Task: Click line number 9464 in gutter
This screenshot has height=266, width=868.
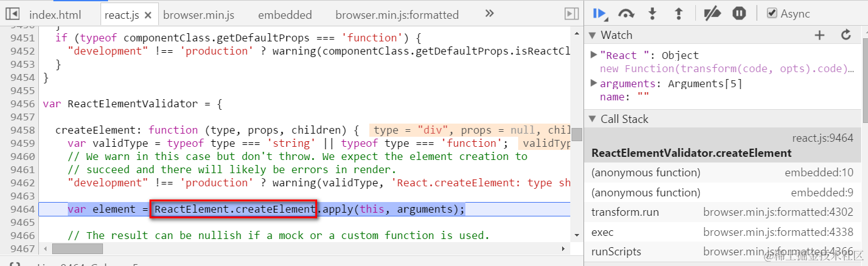Action: (x=23, y=209)
